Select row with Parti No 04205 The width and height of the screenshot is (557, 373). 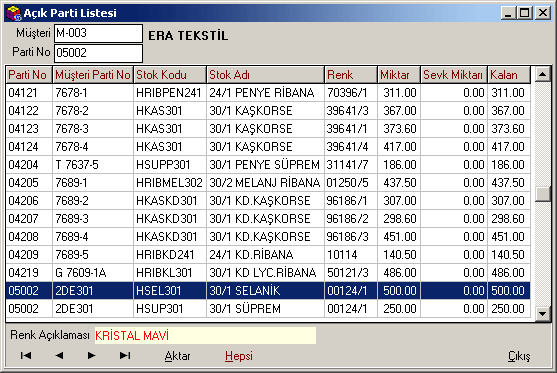(268, 183)
